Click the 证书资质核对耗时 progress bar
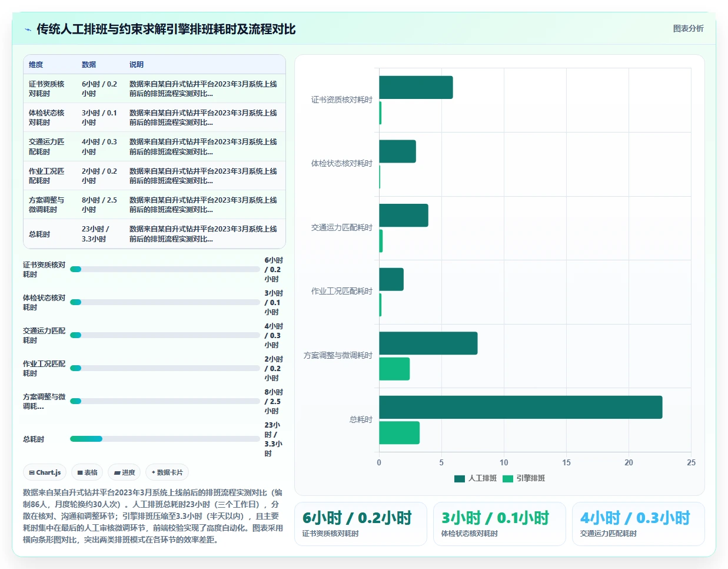The image size is (728, 569). [165, 269]
